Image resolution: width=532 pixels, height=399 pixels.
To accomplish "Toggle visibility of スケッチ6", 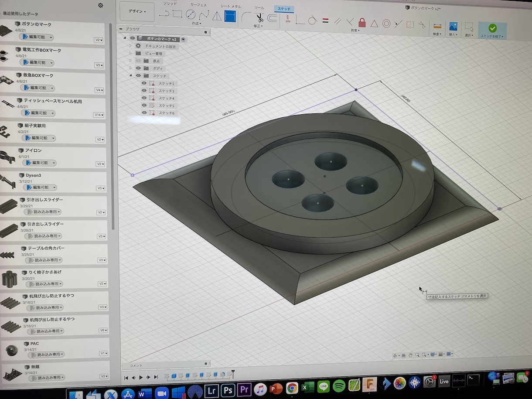I will pos(145,113).
